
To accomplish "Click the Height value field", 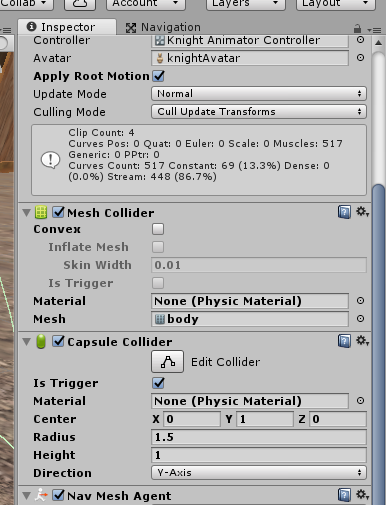I will [259, 455].
